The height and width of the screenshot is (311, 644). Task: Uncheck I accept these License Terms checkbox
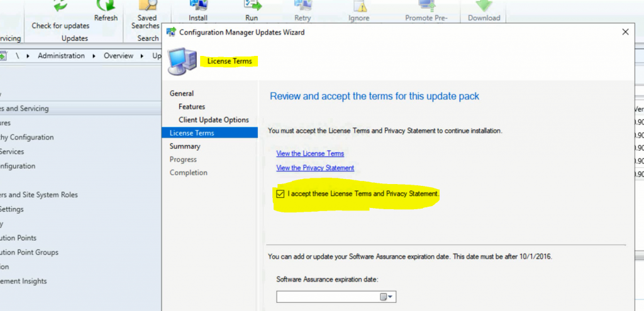click(280, 194)
